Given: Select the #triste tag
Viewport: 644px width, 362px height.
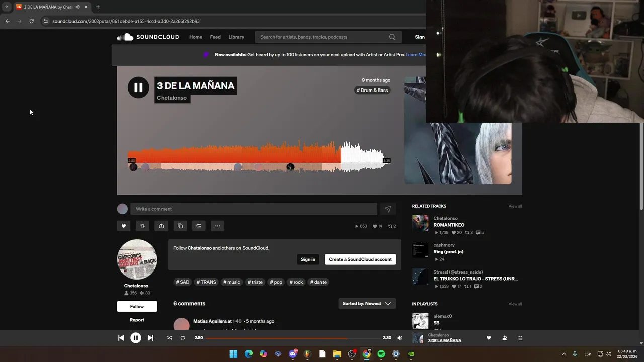Looking at the screenshot, I should click(255, 282).
